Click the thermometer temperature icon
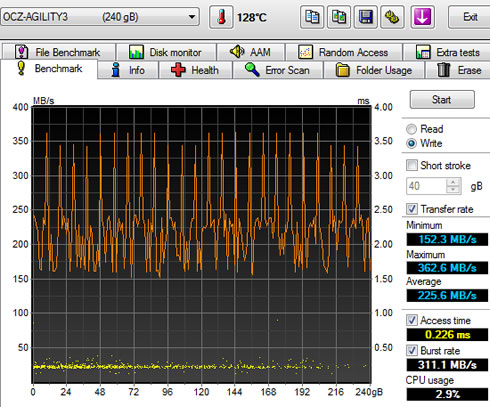This screenshot has width=490, height=407. pyautogui.click(x=221, y=17)
